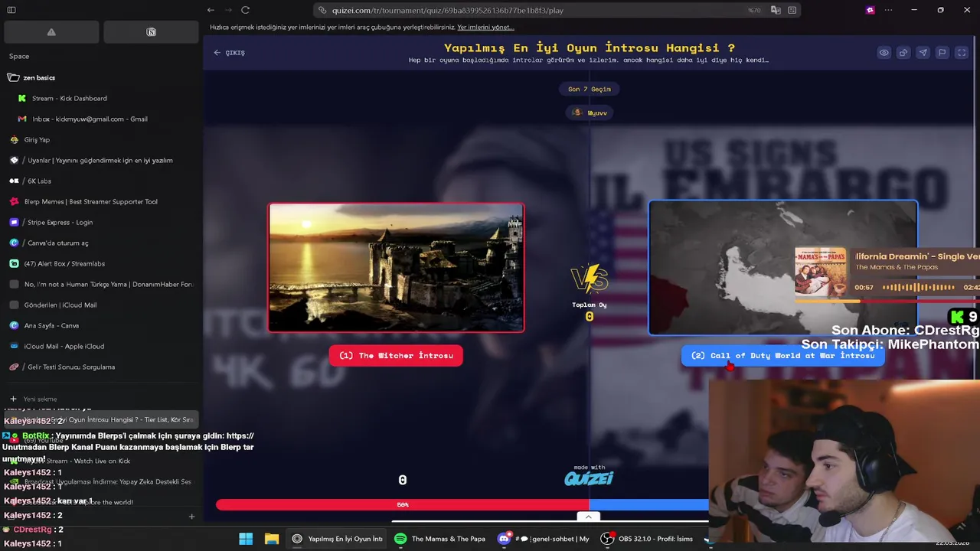The height and width of the screenshot is (551, 980).
Task: Click the California Dreamin' album art
Action: point(821,272)
